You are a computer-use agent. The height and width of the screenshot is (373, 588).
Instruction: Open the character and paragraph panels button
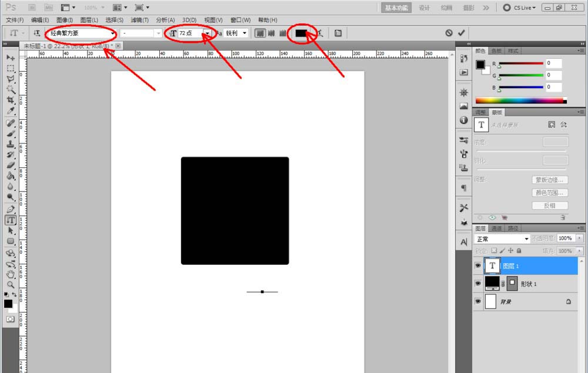[x=338, y=33]
